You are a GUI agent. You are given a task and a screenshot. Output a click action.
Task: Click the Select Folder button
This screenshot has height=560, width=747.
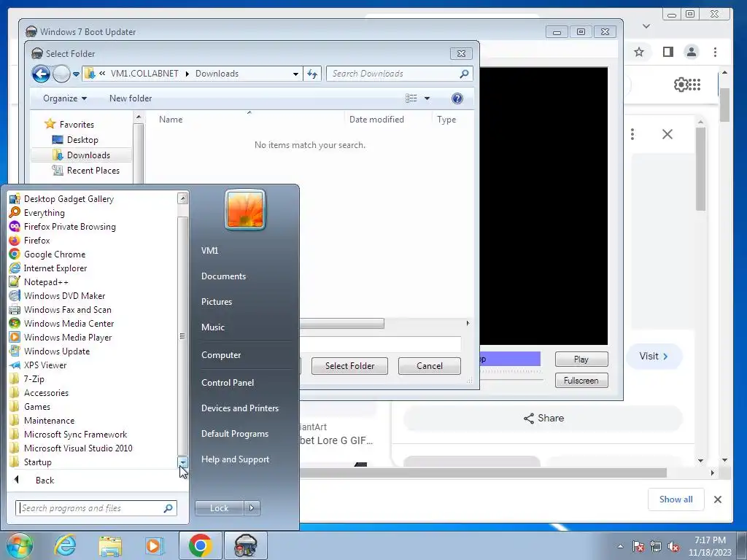(349, 366)
